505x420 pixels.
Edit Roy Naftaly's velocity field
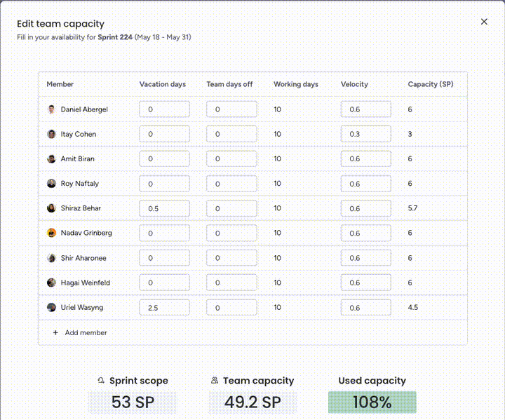366,184
